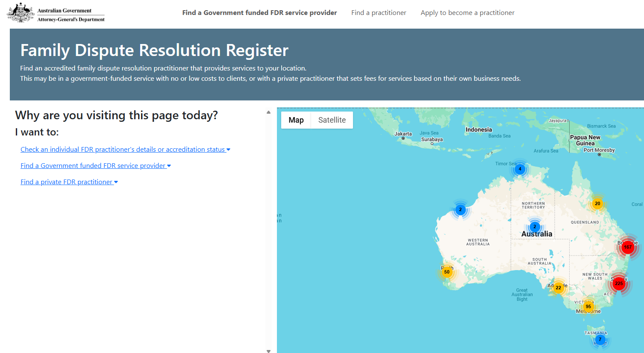Open the yellow 50 cluster near Perth
This screenshot has width=644, height=353.
click(447, 272)
